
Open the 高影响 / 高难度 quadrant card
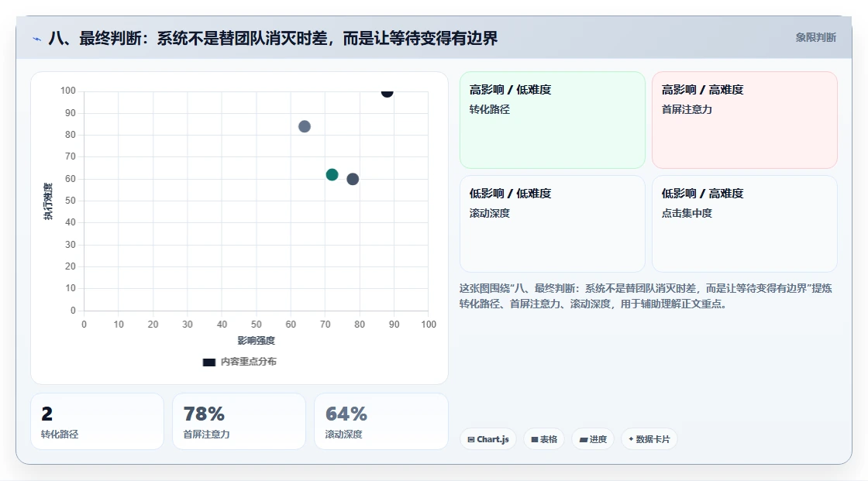click(x=745, y=120)
